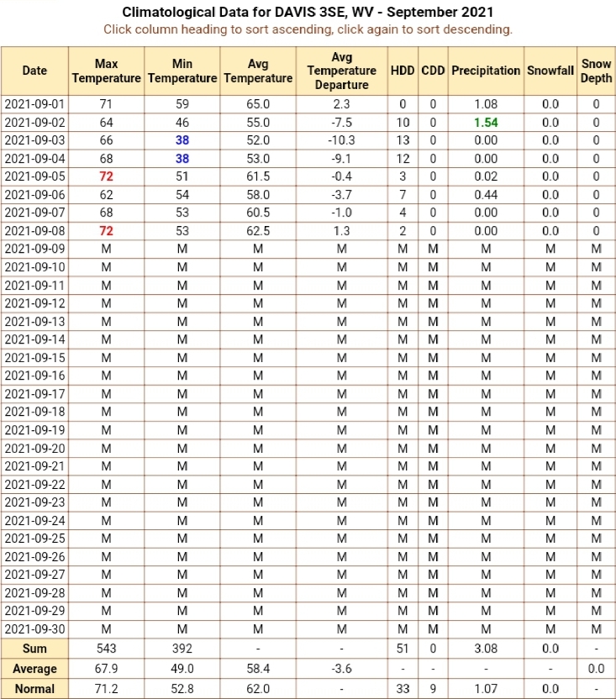Sort by Precipitation column heading
616x699 pixels.
(486, 71)
